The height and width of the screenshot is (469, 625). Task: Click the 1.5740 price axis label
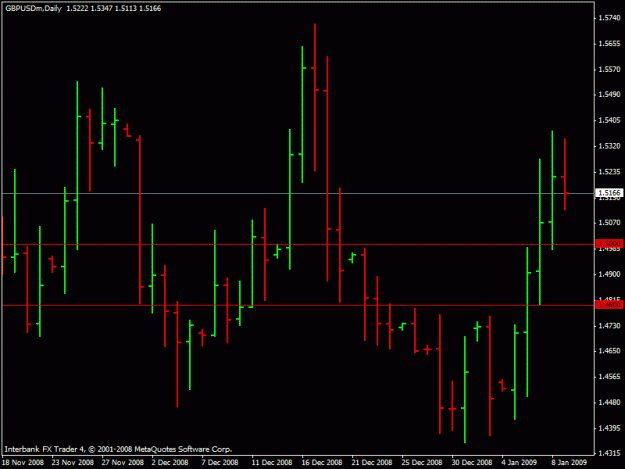(610, 18)
